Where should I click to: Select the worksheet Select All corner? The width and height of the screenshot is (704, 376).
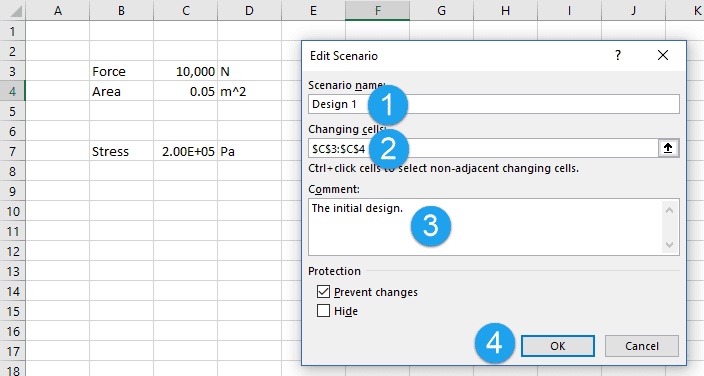[13, 10]
